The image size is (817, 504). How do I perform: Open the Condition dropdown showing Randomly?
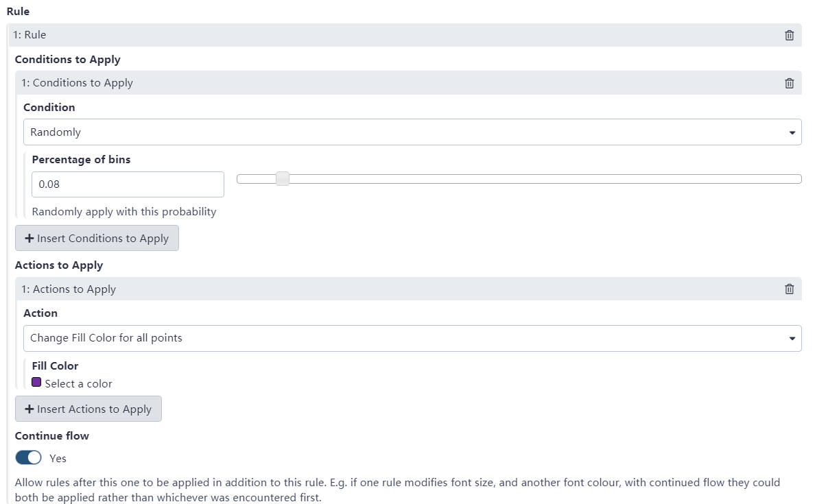(412, 132)
